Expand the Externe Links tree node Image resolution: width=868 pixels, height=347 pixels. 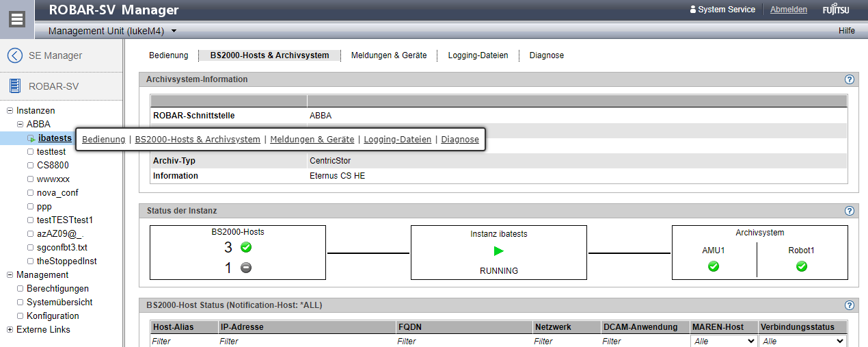pos(10,329)
